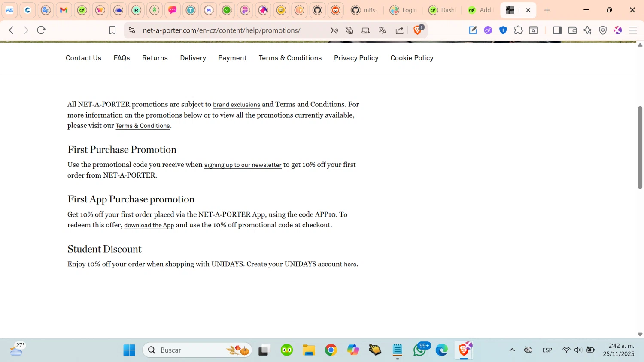Reload the current page
This screenshot has width=644, height=362.
point(41,30)
